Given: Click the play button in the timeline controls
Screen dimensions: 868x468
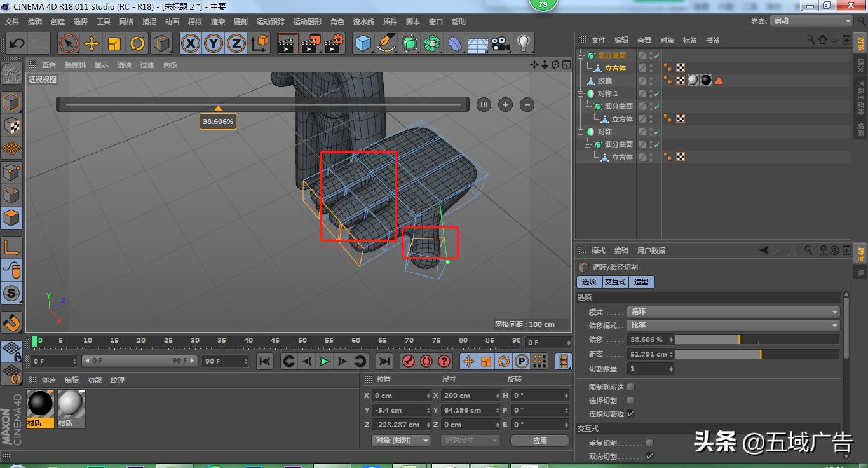Looking at the screenshot, I should point(325,361).
